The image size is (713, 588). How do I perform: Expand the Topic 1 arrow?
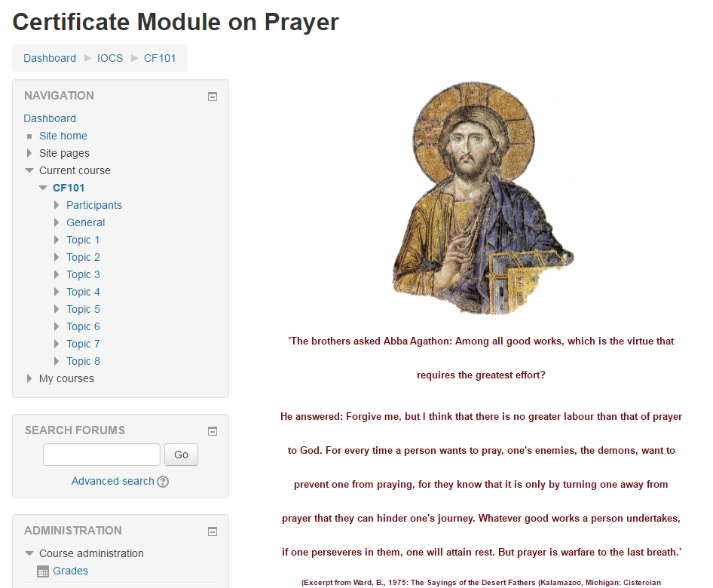click(57, 240)
